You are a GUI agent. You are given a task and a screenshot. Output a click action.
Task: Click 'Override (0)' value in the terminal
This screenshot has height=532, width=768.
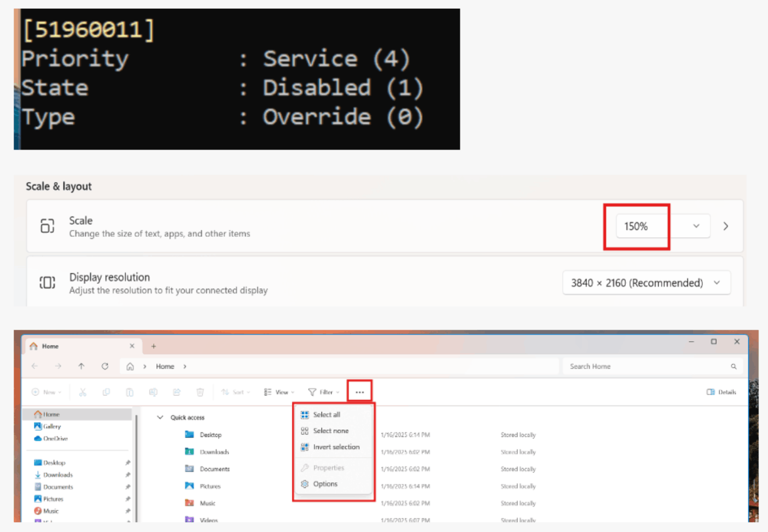point(343,117)
